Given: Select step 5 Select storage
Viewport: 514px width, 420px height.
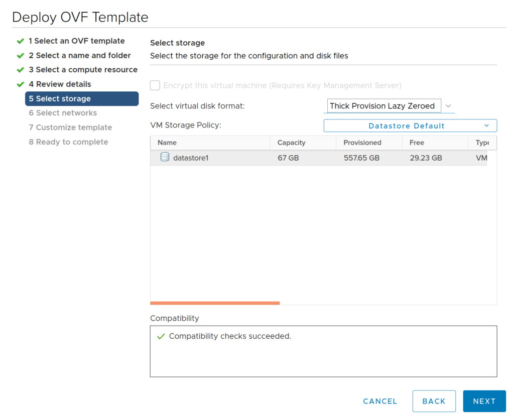Looking at the screenshot, I should point(82,99).
